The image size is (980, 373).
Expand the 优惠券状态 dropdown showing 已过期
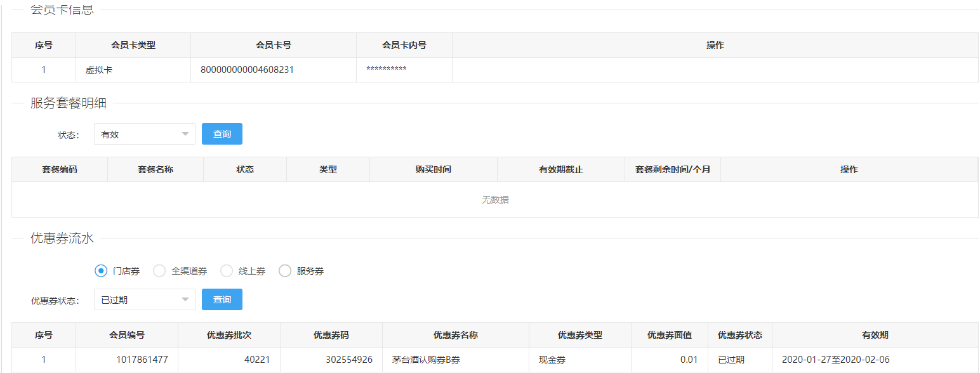(x=144, y=299)
